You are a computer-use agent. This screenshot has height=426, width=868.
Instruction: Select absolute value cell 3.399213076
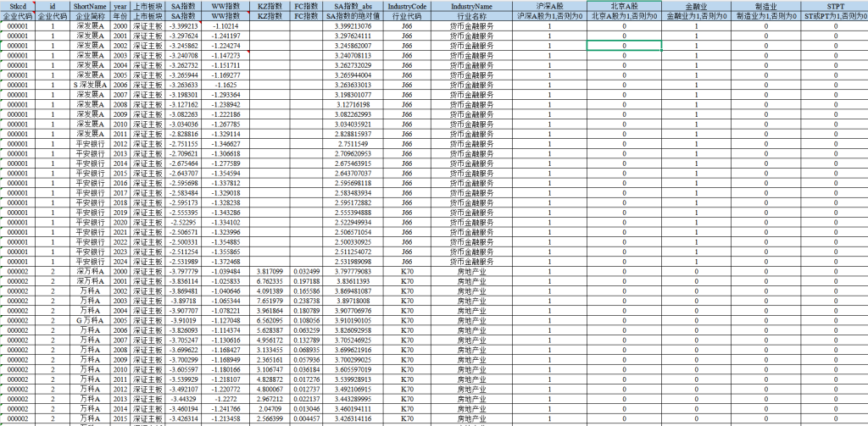(x=353, y=26)
